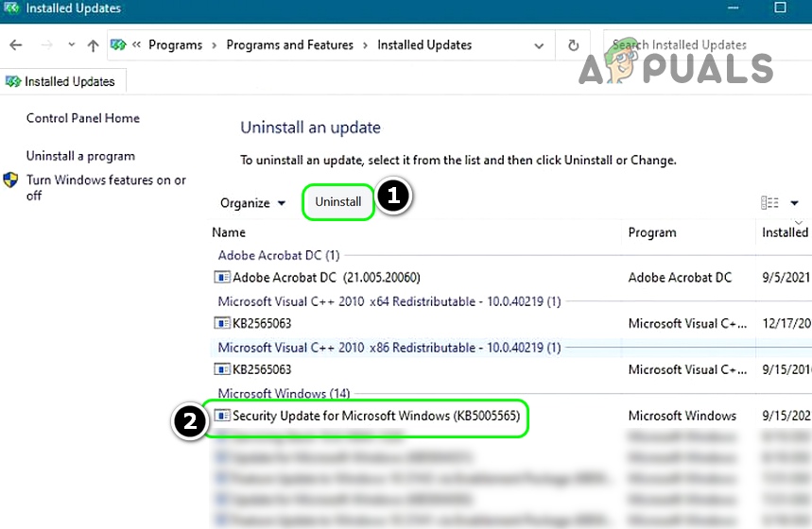
Task: Select Security Update KB5005565 entry
Action: click(376, 416)
